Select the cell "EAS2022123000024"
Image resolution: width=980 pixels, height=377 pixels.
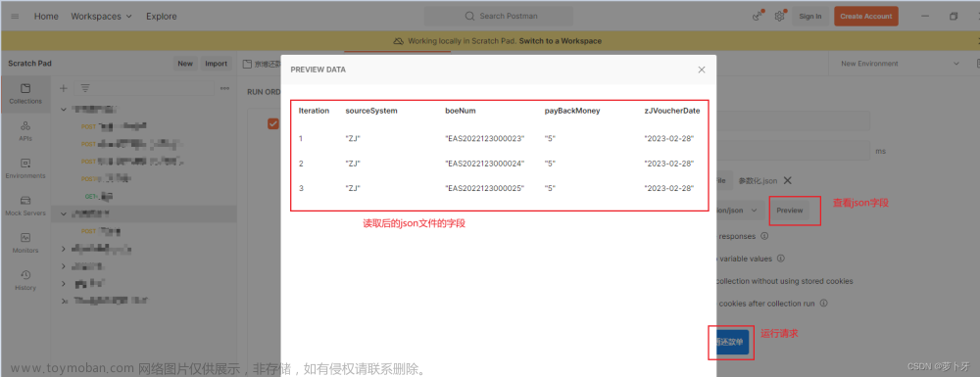(484, 164)
